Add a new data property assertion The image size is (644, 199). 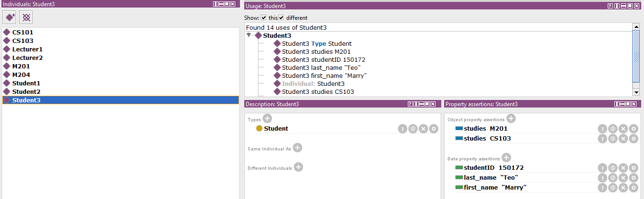[506, 158]
